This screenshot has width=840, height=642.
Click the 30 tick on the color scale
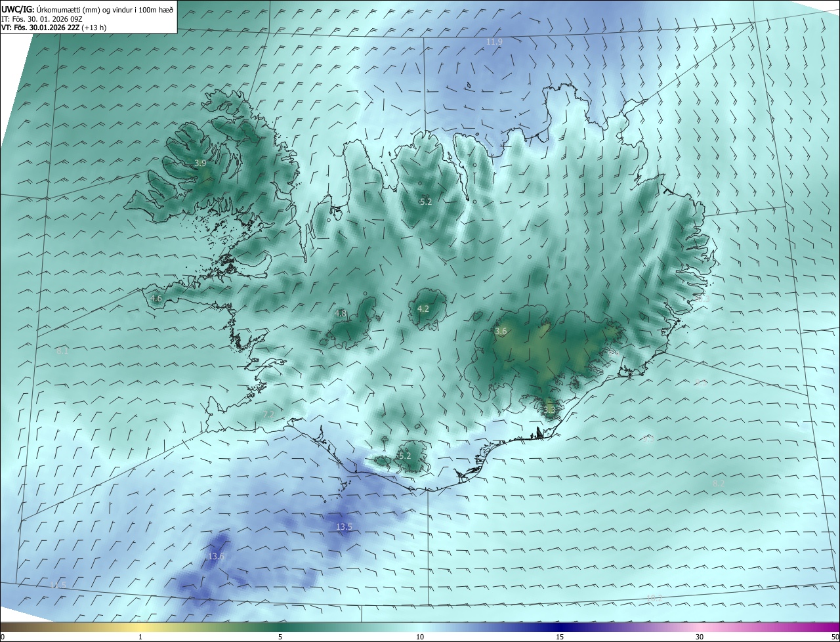(x=700, y=637)
